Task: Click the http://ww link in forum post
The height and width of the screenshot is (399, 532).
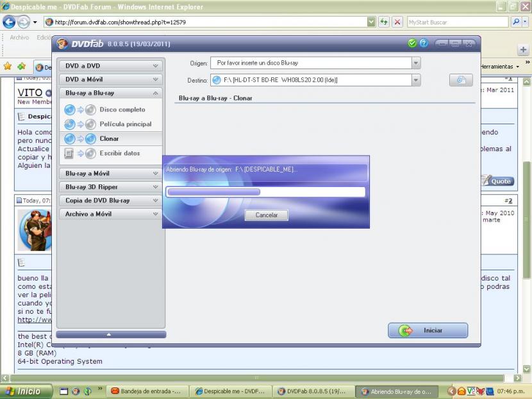Action: pyautogui.click(x=34, y=320)
